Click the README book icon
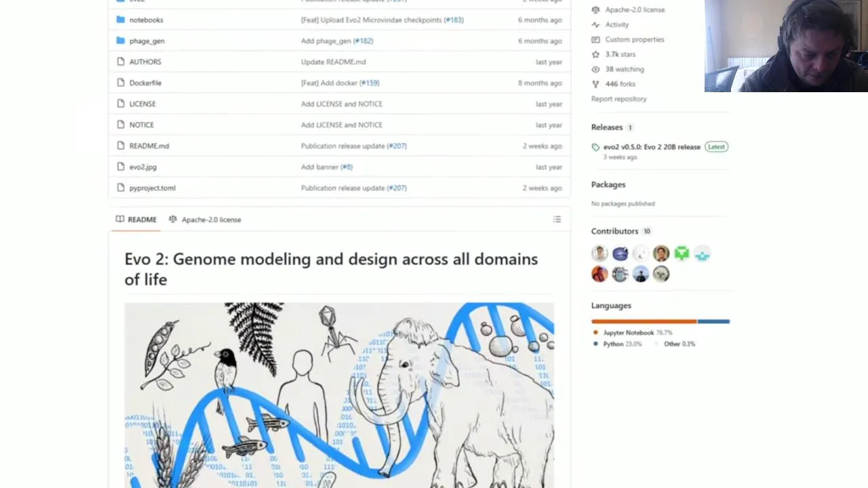Screen dimensions: 868x488 click(x=120, y=220)
